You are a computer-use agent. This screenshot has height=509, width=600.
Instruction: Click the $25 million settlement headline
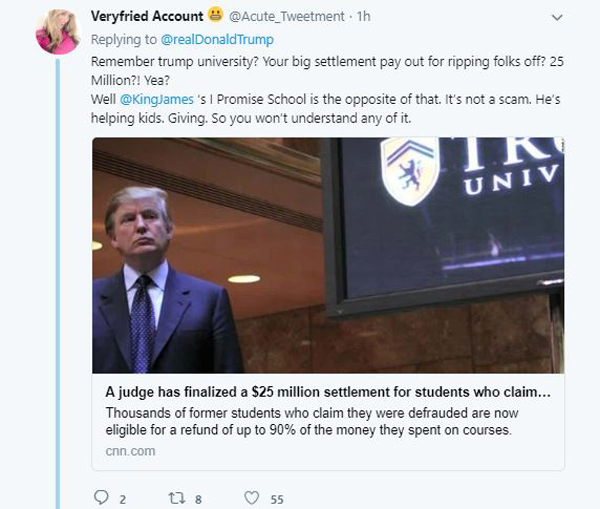click(x=328, y=392)
